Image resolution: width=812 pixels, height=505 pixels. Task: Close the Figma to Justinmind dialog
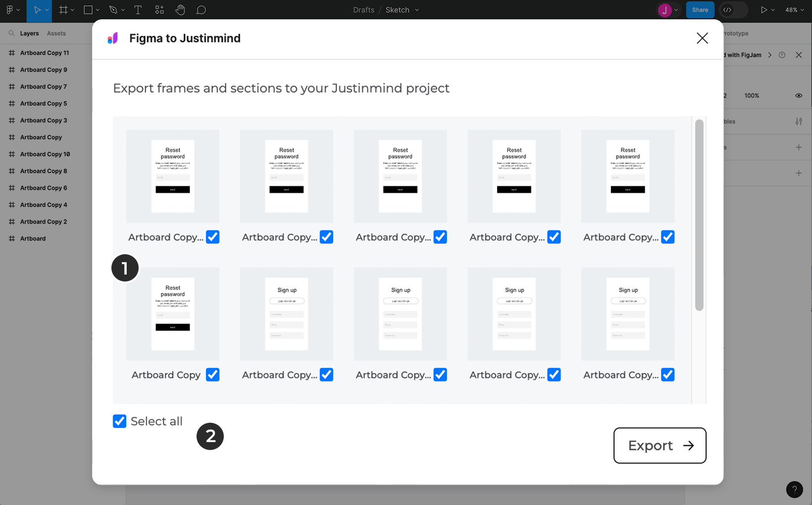[x=702, y=38]
